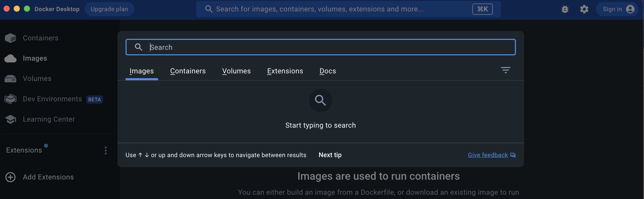
Task: Switch to the Containers search tab
Action: tap(188, 71)
